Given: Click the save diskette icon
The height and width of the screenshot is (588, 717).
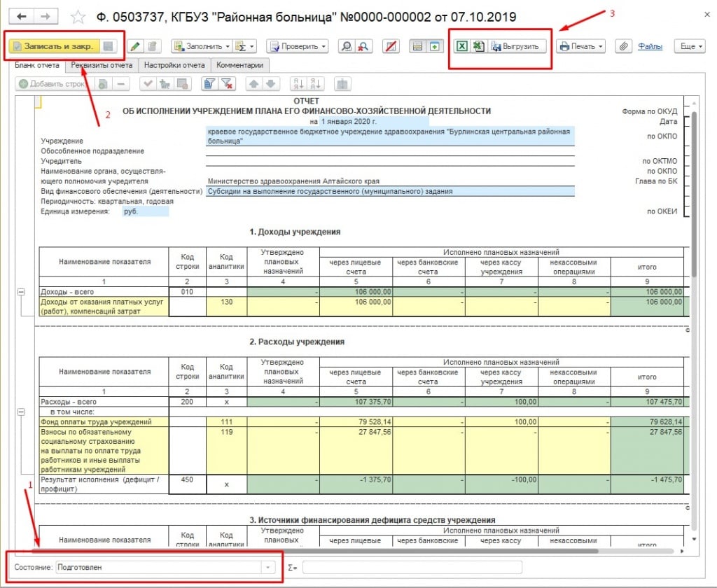Looking at the screenshot, I should tap(108, 46).
